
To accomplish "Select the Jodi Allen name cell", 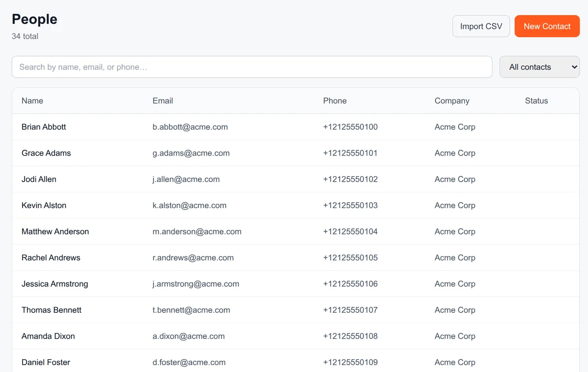I will pyautogui.click(x=39, y=179).
